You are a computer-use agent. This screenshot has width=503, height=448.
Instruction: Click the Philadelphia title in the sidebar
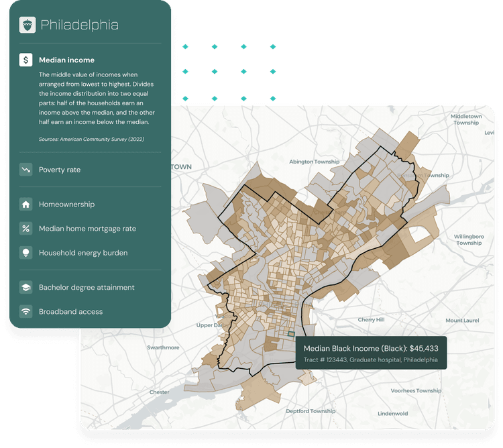[x=79, y=25]
